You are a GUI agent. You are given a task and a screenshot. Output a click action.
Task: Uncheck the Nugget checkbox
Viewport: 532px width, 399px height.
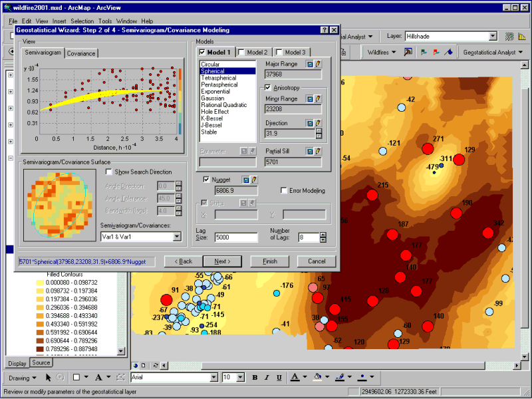(206, 180)
